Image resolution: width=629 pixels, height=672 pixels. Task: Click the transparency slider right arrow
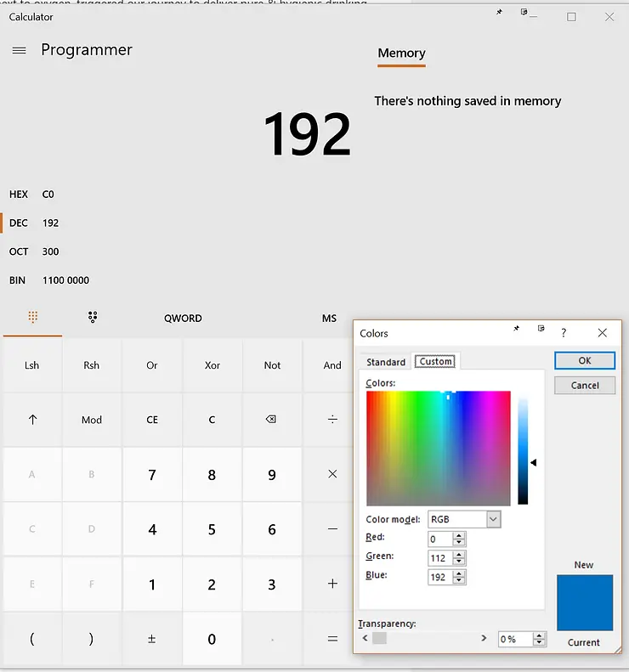click(484, 638)
